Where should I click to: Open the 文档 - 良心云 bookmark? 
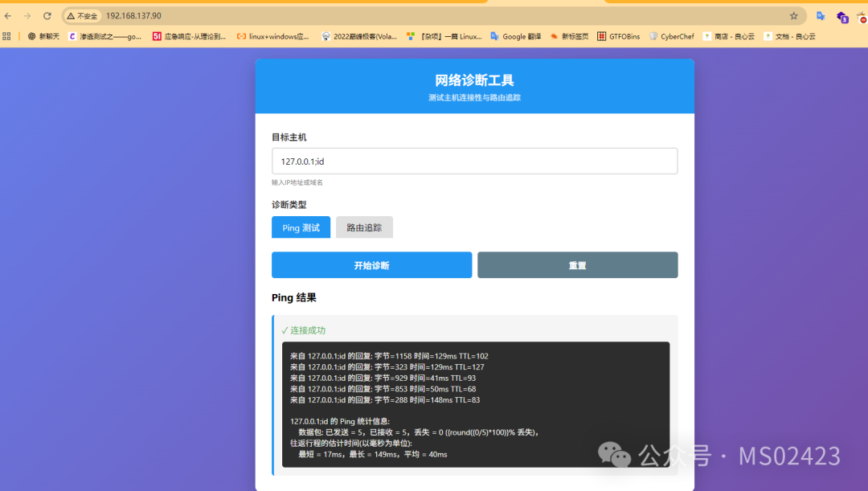pos(789,36)
